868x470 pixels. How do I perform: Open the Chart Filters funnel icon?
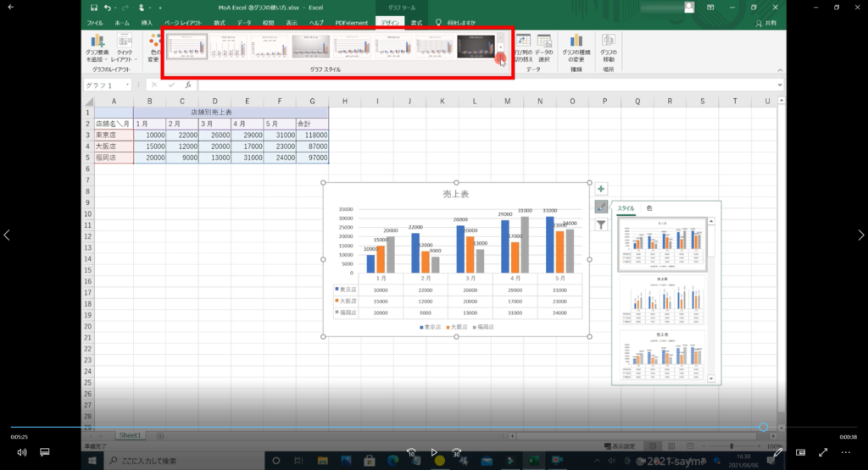click(x=600, y=225)
